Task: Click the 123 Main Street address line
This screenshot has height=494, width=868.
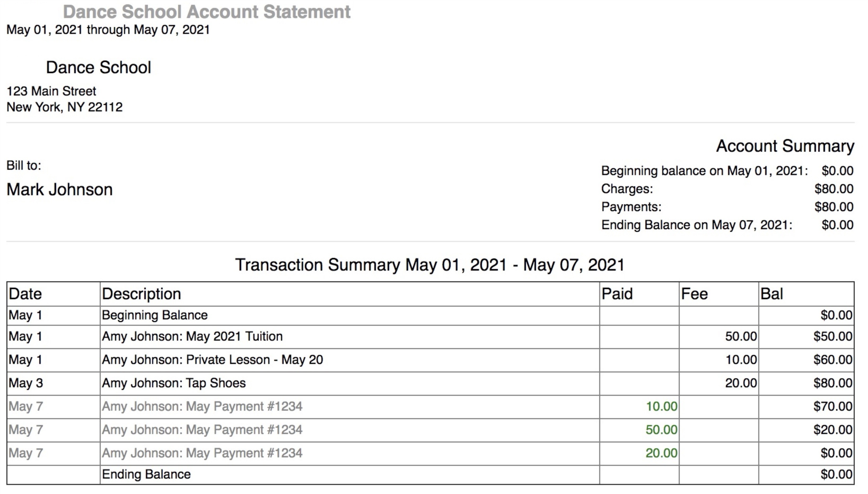Action: click(x=51, y=91)
